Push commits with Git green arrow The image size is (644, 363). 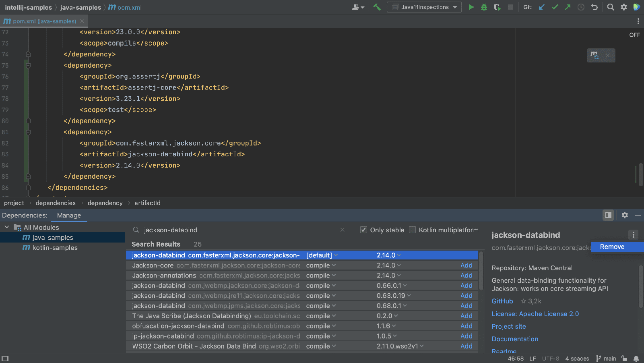(x=568, y=7)
